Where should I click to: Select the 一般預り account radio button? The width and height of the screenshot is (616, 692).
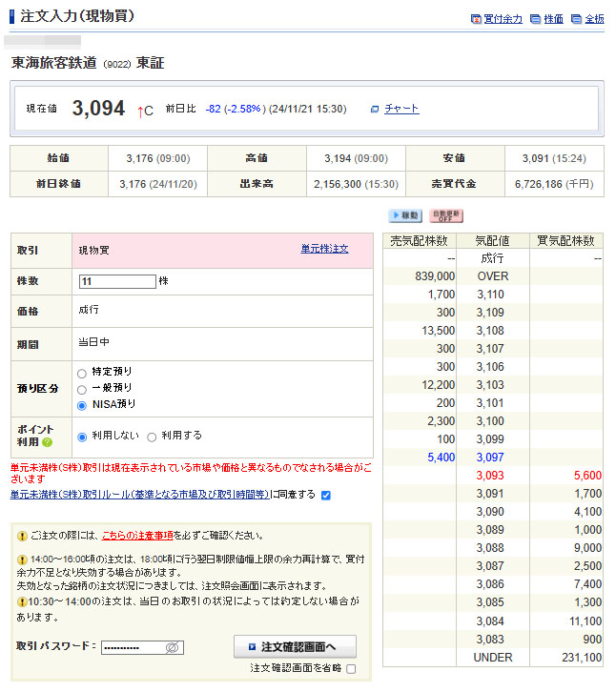point(82,388)
